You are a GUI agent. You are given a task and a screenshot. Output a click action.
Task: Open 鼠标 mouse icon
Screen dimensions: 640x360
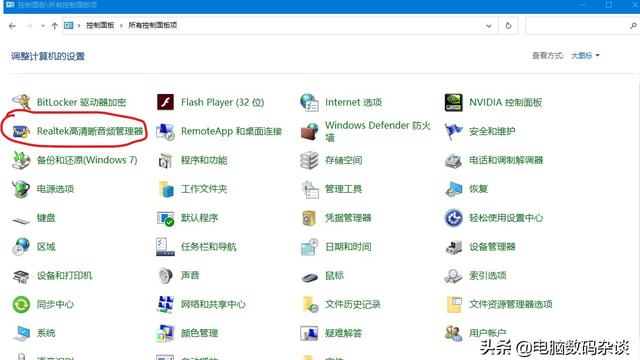(309, 278)
